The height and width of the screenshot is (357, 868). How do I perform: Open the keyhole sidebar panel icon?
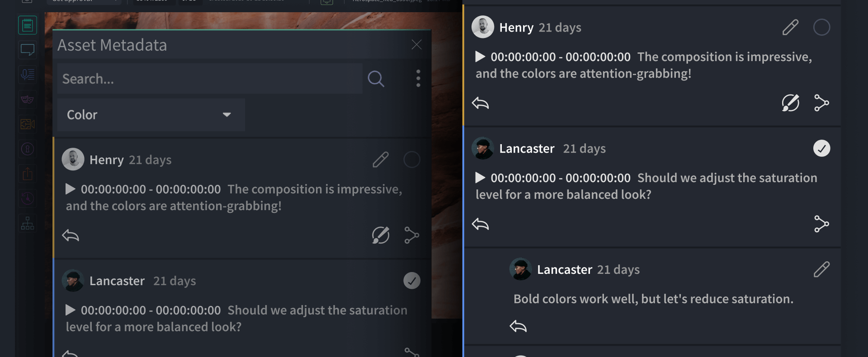[x=28, y=149]
